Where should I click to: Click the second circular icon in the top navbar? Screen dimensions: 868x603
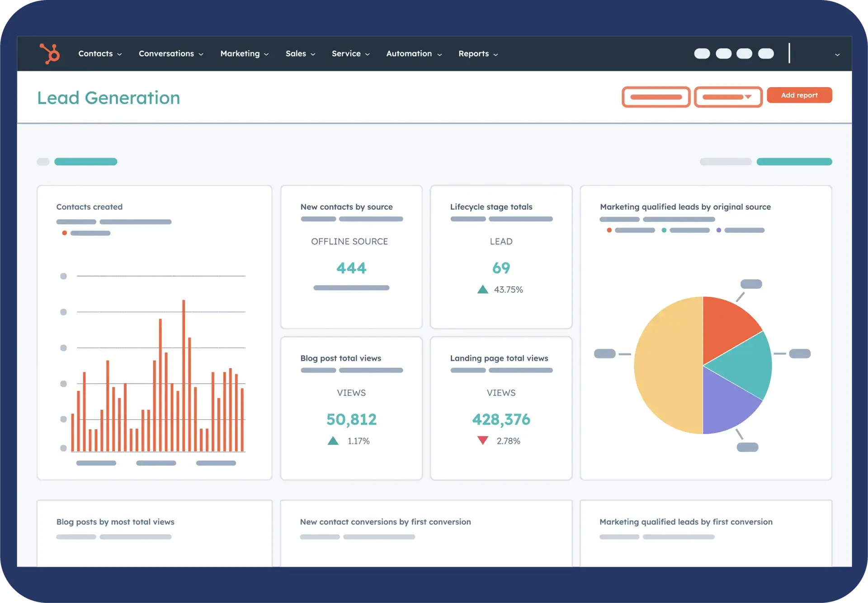point(724,53)
